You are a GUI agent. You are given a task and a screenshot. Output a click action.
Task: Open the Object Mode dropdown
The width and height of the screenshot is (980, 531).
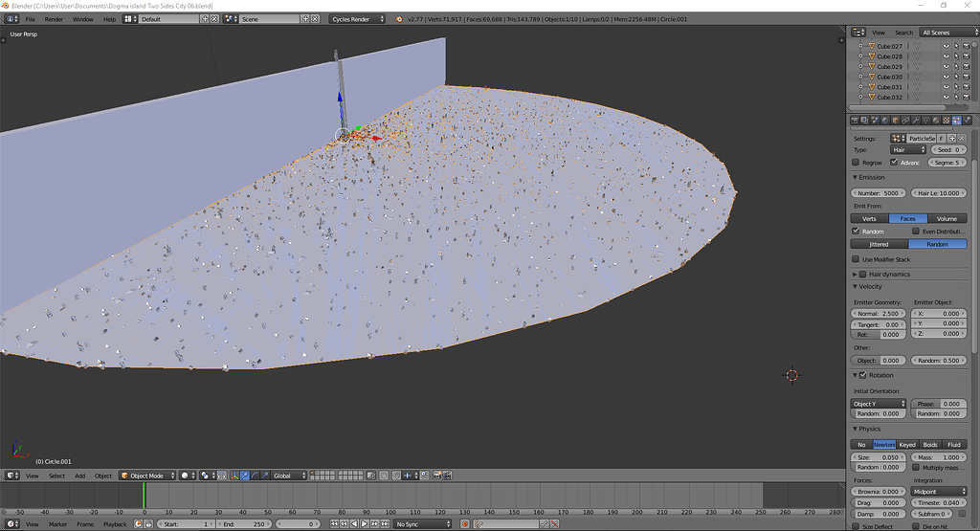click(x=147, y=476)
